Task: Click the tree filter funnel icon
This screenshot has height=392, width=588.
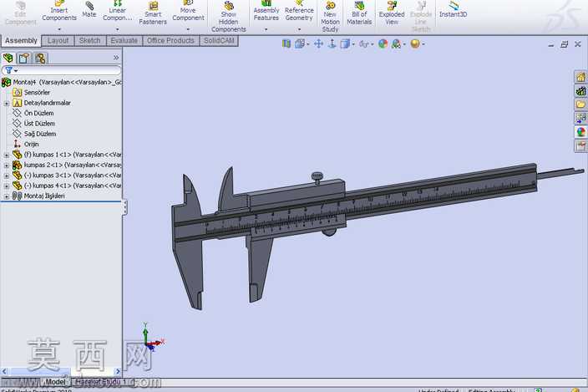Action: (9, 70)
